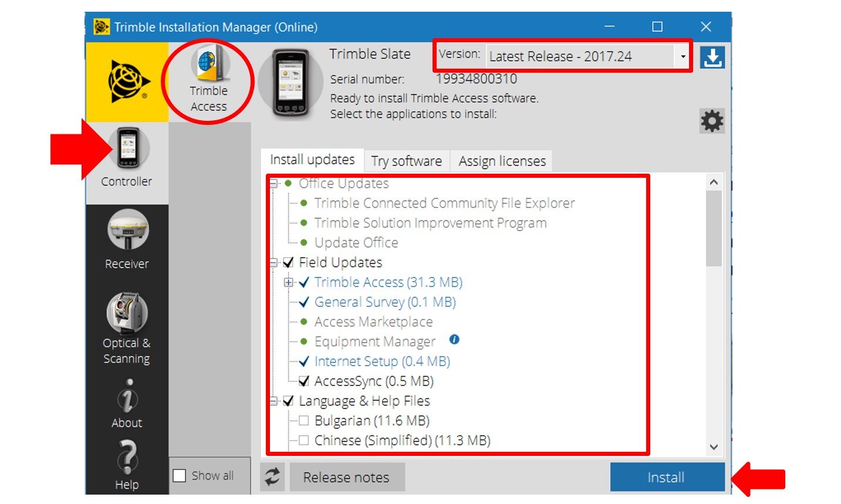Click the refresh arrows icon
The height and width of the screenshot is (504, 841).
(272, 477)
